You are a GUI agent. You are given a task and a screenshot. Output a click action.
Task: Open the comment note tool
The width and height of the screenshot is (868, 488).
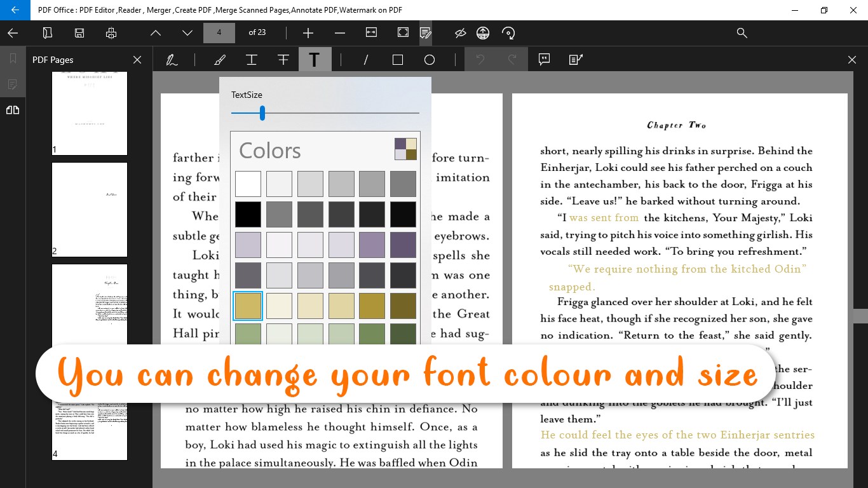point(544,59)
